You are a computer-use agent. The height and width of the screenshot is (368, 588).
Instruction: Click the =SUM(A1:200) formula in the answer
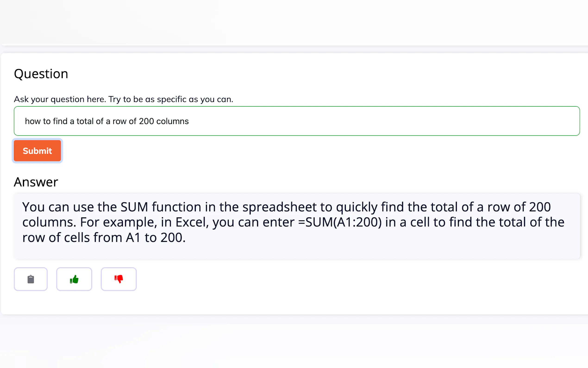point(340,222)
